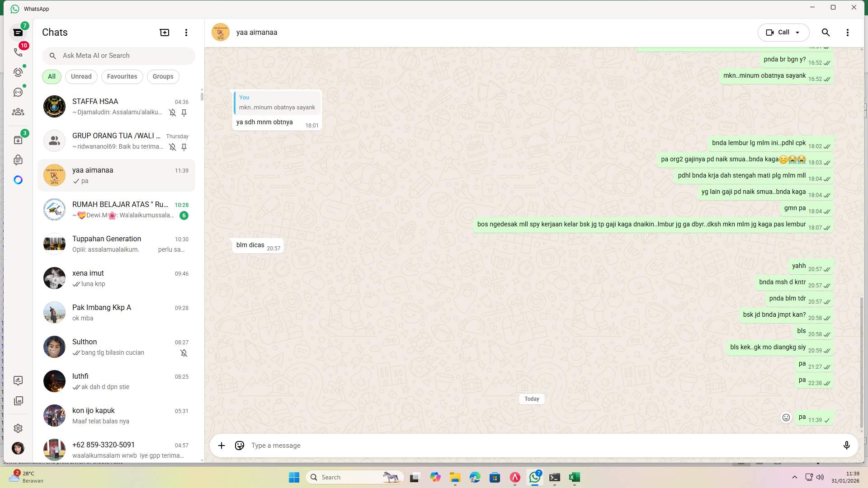
Task: Unpin the GRUP ORANG TUA /WALI chat
Action: coord(184,146)
